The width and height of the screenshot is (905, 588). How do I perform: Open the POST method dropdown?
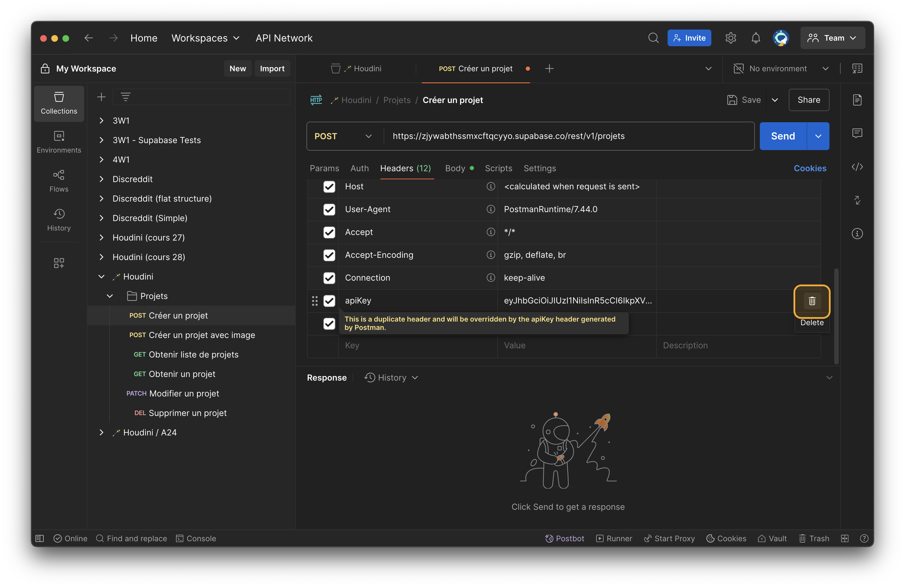pos(343,136)
